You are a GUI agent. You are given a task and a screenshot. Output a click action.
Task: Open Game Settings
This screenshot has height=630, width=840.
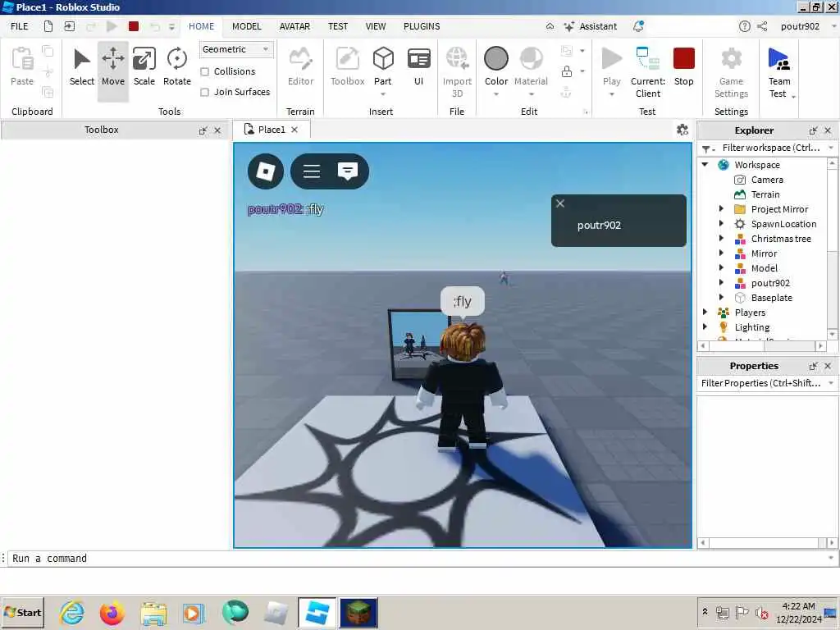(x=731, y=72)
